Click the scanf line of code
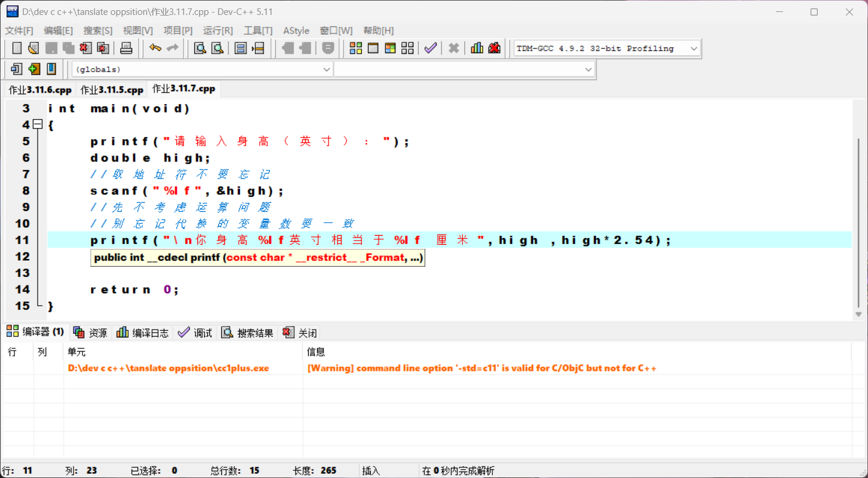Viewport: 868px width, 478px height. coord(187,191)
